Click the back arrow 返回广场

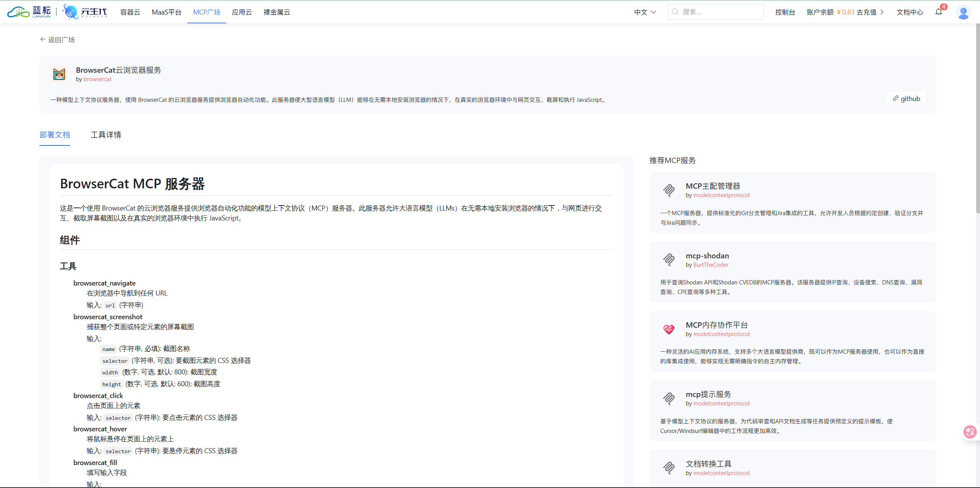[x=57, y=39]
